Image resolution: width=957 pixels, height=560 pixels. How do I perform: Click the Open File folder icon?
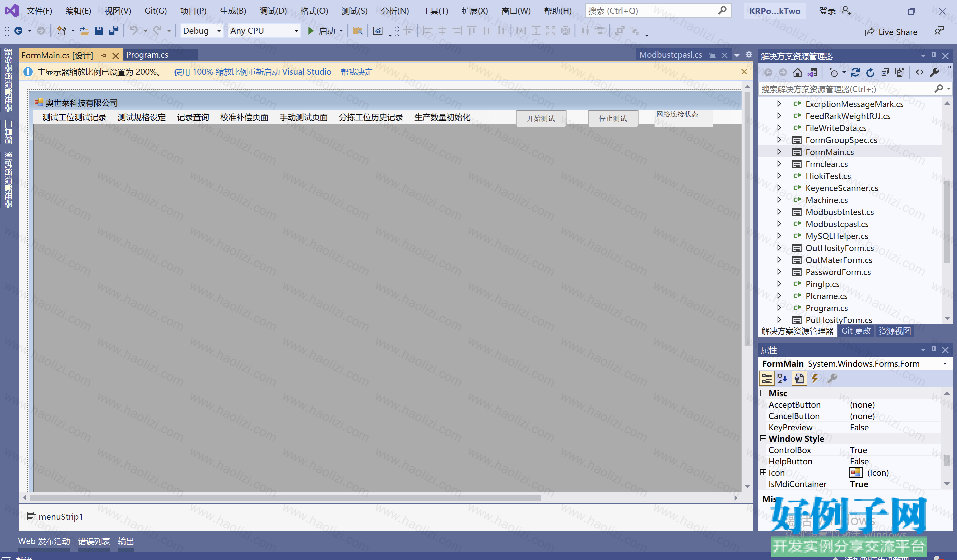(x=84, y=31)
